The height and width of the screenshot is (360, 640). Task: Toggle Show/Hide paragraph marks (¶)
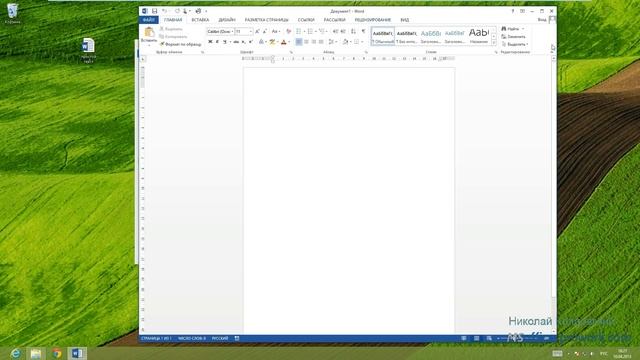(x=364, y=31)
